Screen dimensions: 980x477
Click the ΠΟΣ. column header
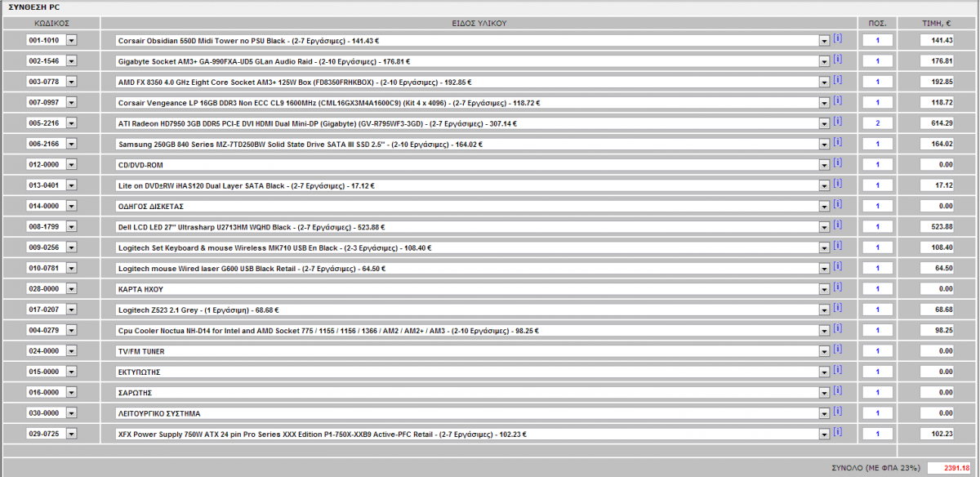point(877,24)
